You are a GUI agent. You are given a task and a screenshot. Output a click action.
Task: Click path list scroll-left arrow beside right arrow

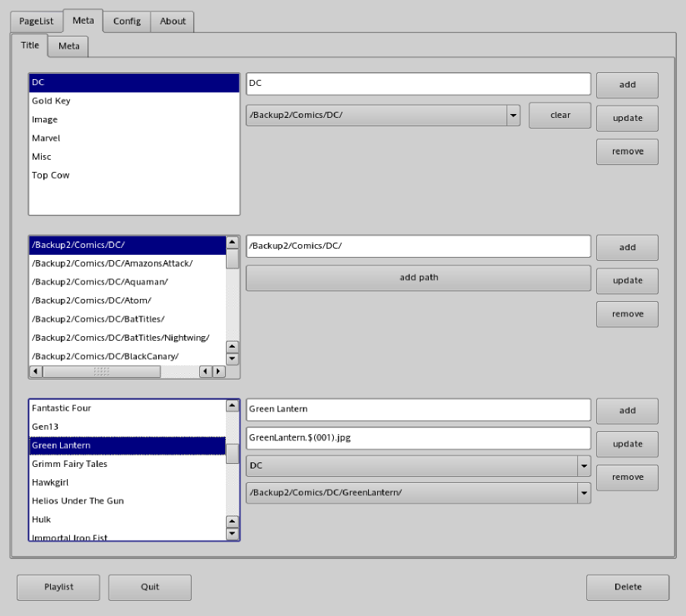(x=205, y=372)
